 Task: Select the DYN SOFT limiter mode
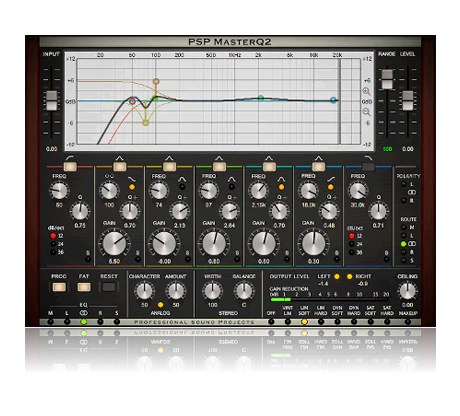pyautogui.click(x=337, y=322)
